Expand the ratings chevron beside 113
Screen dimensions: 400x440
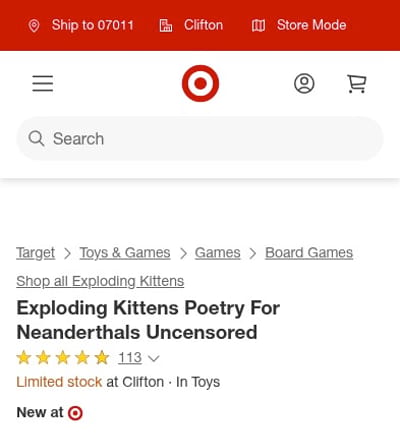pos(153,359)
